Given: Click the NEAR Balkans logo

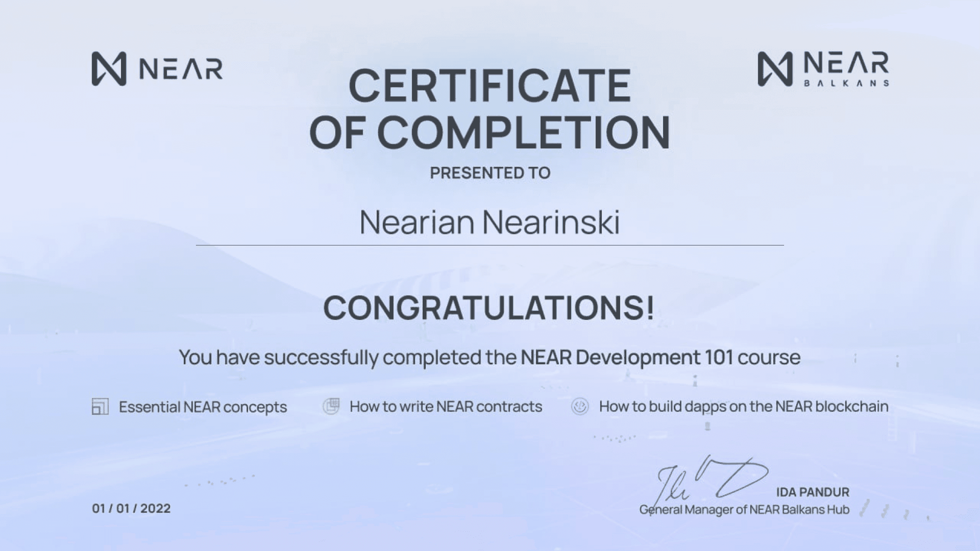Looking at the screenshot, I should click(x=775, y=69).
